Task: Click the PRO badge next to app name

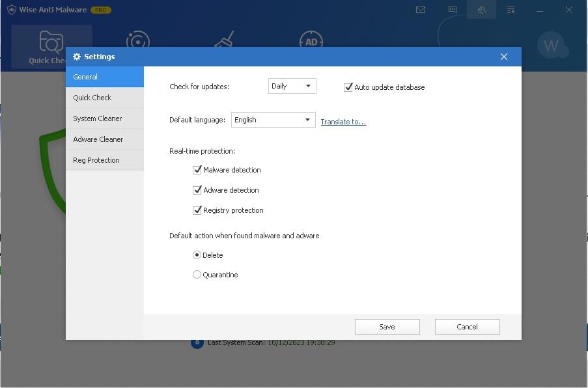Action: [100, 10]
